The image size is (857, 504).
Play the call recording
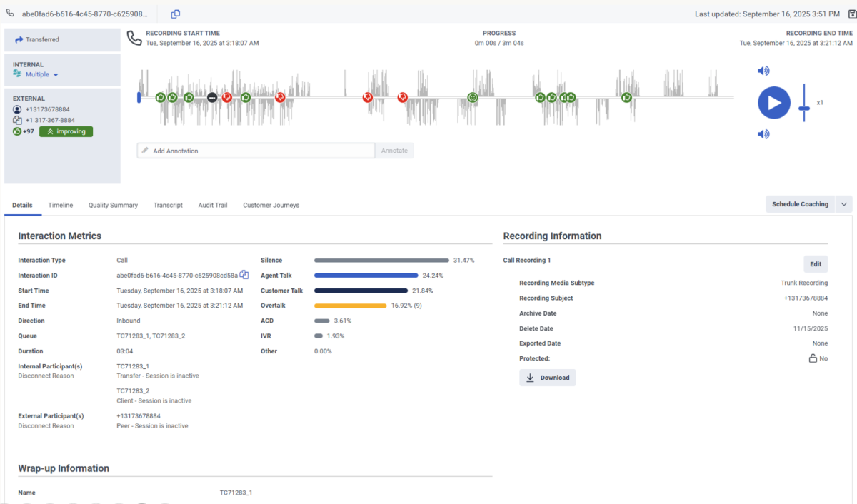pyautogui.click(x=774, y=103)
